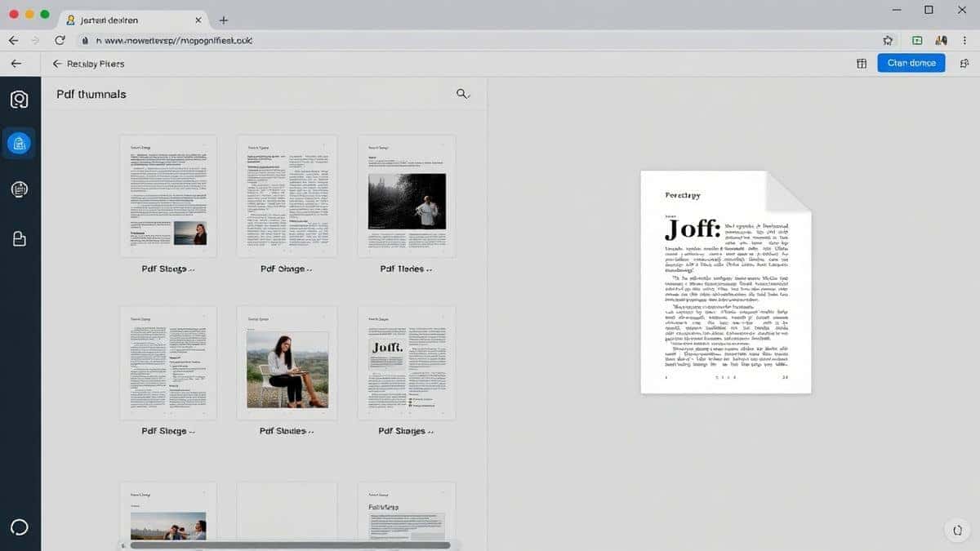Screen dimensions: 980x551
Task: Click the label under the seated woman thumbnail
Action: 287,431
